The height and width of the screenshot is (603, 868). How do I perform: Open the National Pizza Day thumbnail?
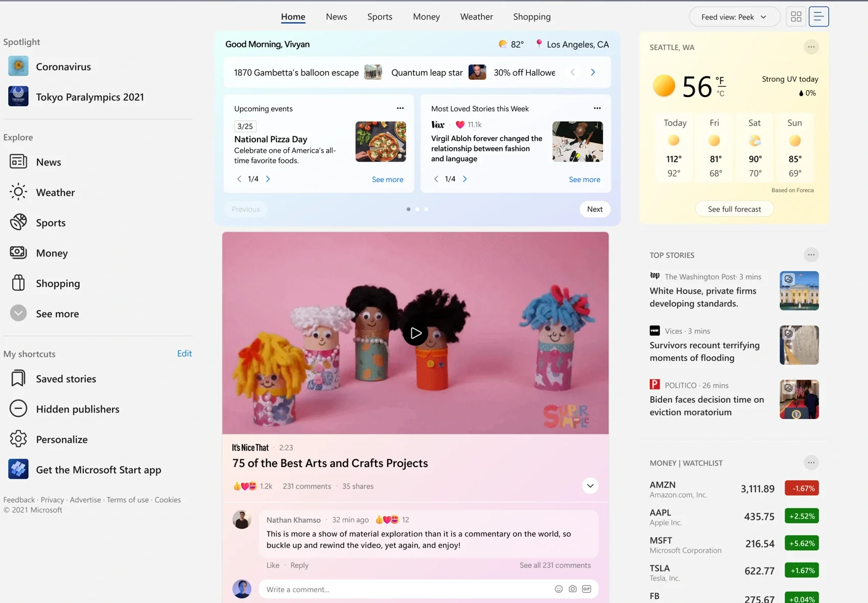coord(381,142)
